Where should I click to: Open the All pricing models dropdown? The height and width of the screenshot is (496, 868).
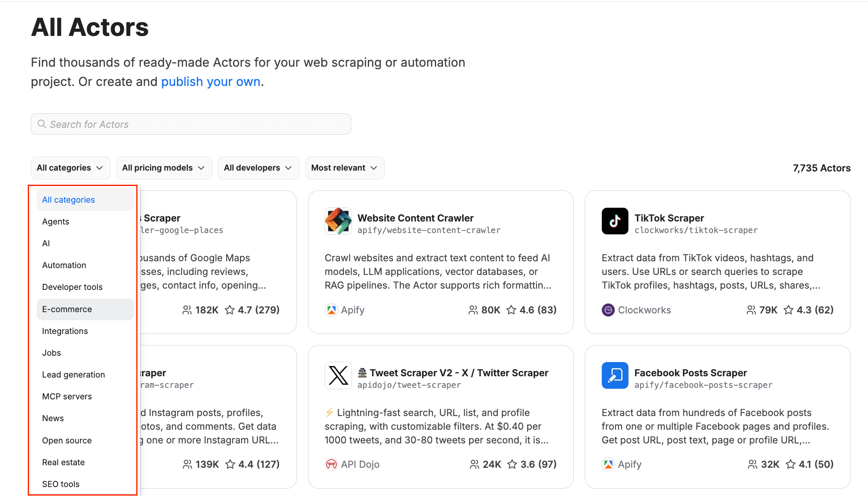pos(164,168)
